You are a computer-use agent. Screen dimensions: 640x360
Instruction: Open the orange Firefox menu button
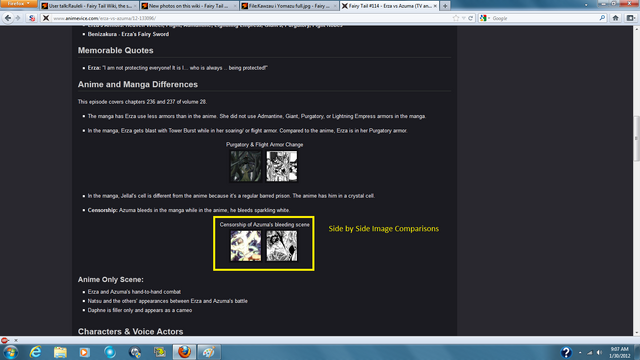point(18,4)
